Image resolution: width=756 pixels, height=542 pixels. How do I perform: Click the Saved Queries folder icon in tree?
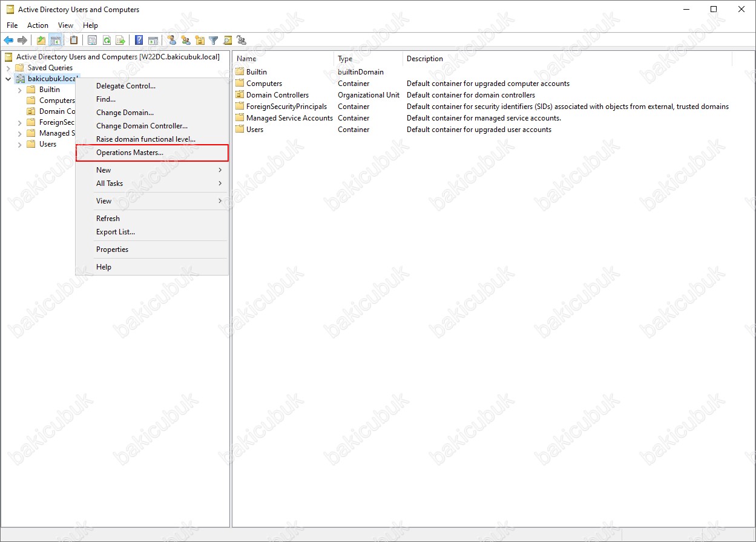[19, 68]
